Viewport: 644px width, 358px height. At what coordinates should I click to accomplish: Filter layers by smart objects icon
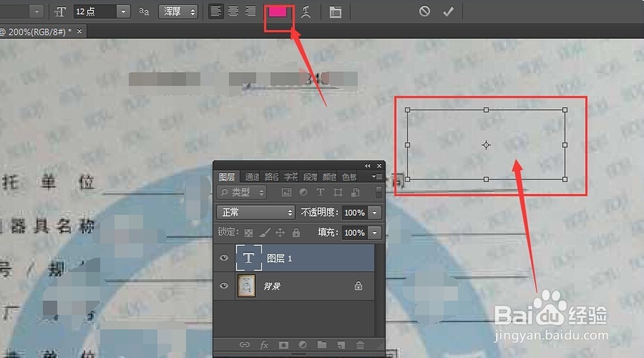355,192
